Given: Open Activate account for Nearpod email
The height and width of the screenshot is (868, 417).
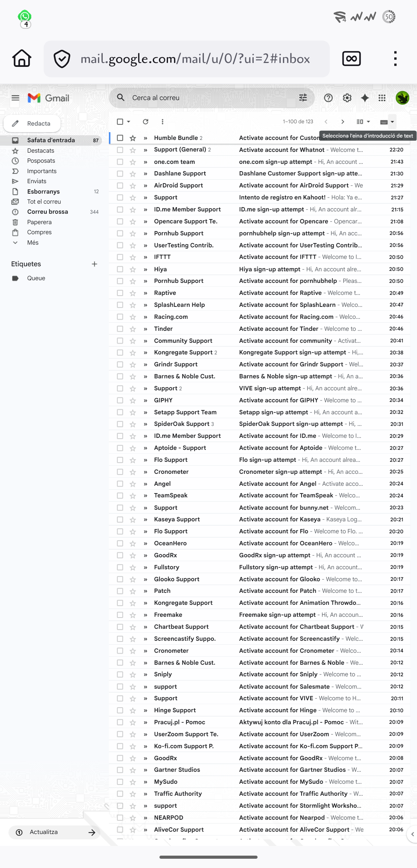Looking at the screenshot, I should pyautogui.click(x=259, y=818).
